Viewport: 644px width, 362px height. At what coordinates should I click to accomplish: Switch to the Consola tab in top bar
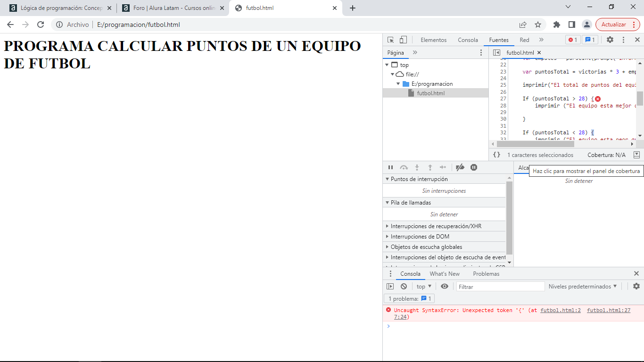pos(468,40)
